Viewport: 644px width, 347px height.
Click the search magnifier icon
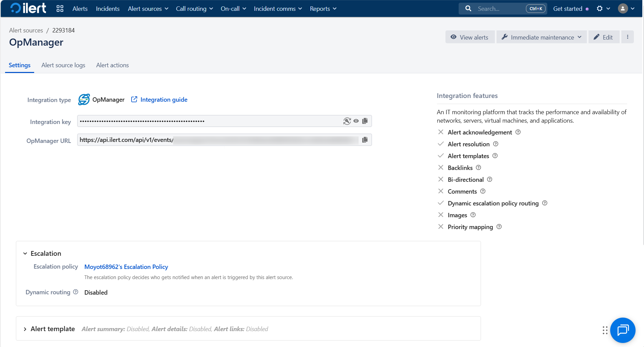(468, 8)
